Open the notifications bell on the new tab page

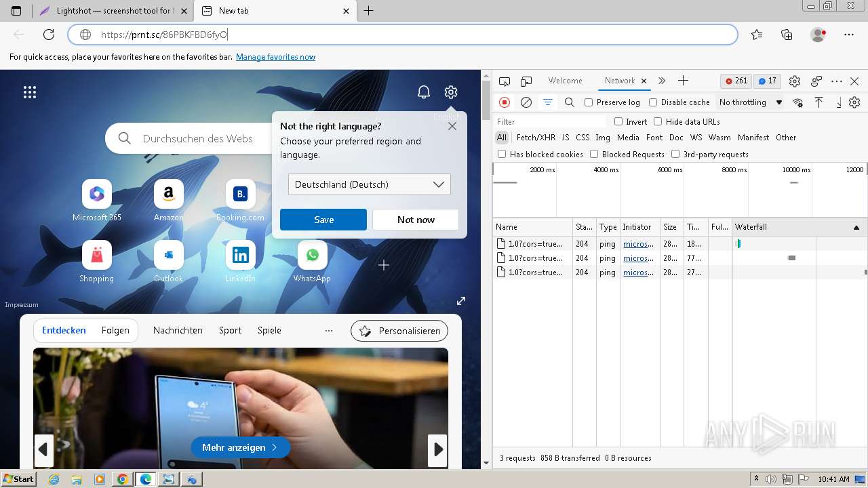[x=424, y=92]
